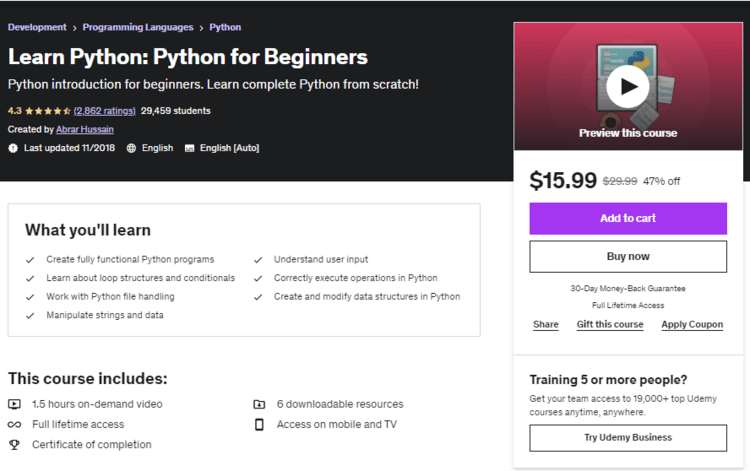Click Access on mobile and TV text
This screenshot has height=471, width=750.
[x=337, y=425]
